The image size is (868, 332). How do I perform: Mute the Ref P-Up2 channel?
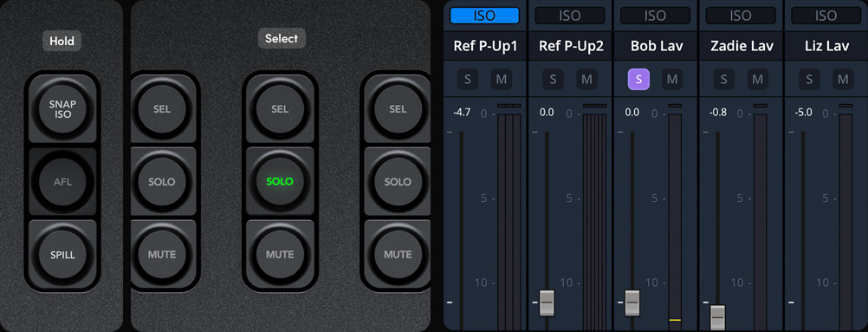pyautogui.click(x=586, y=80)
